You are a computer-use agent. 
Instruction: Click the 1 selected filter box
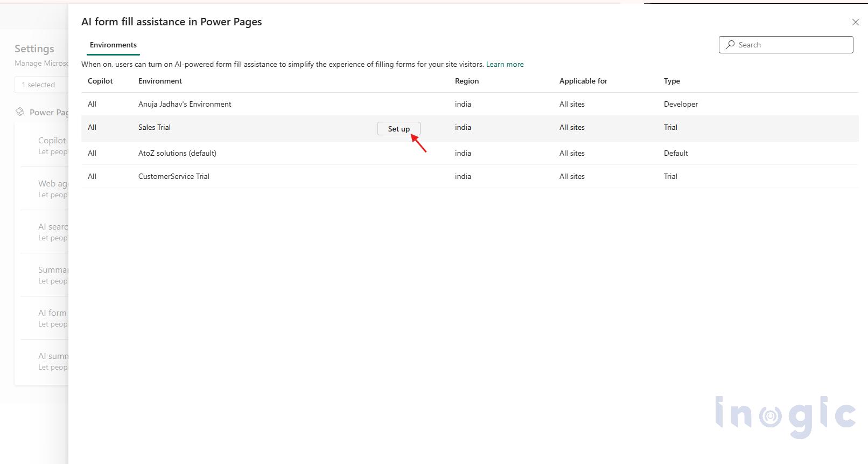coord(41,85)
